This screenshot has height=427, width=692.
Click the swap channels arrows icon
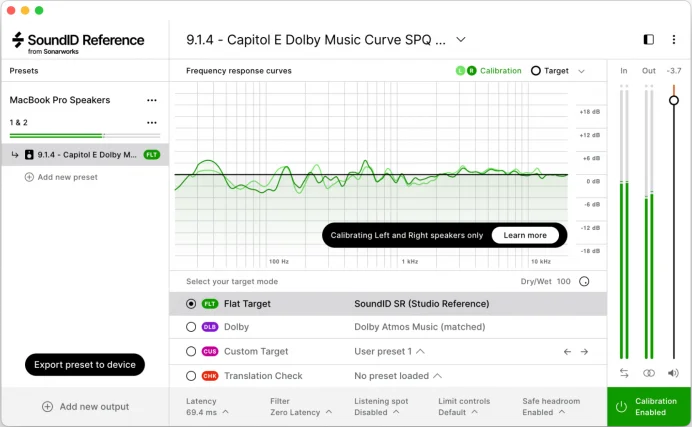[x=624, y=373]
